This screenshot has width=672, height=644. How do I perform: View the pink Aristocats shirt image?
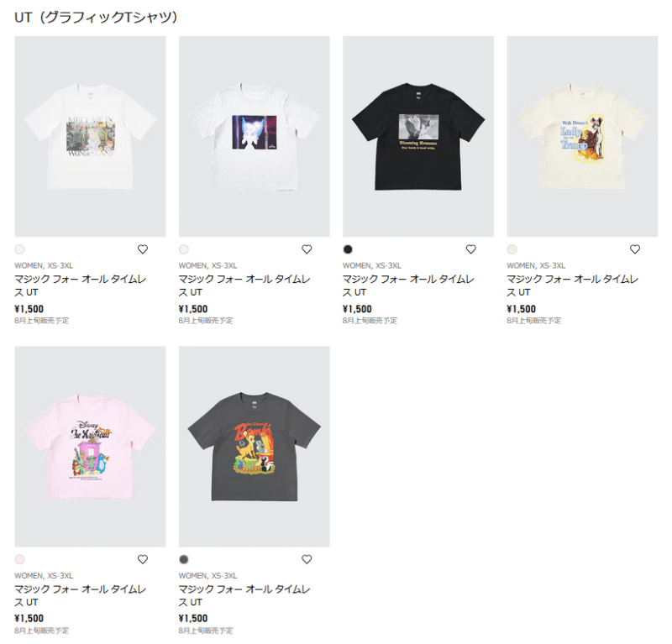[x=90, y=447]
